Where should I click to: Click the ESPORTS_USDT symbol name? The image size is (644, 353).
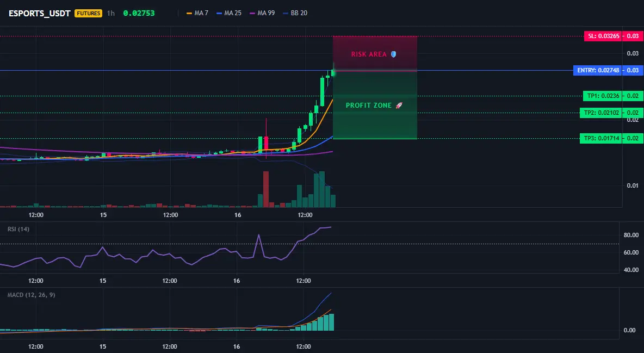click(39, 13)
